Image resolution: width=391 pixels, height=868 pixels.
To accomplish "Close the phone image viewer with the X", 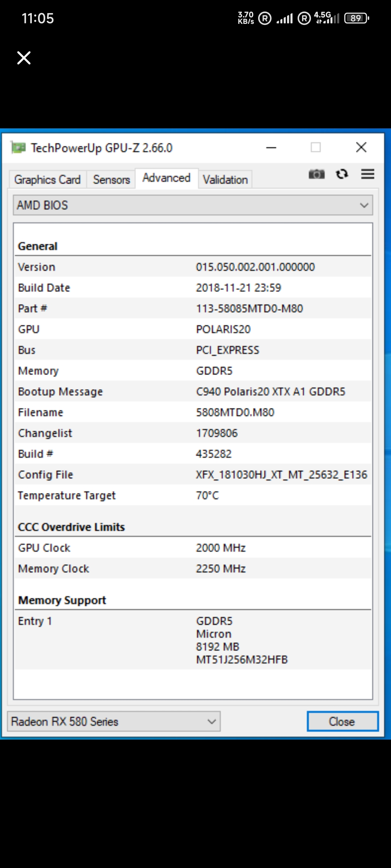I will [24, 58].
